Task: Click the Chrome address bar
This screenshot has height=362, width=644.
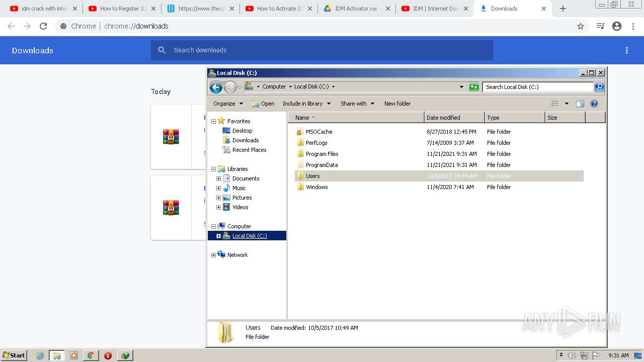Action: coord(321,26)
